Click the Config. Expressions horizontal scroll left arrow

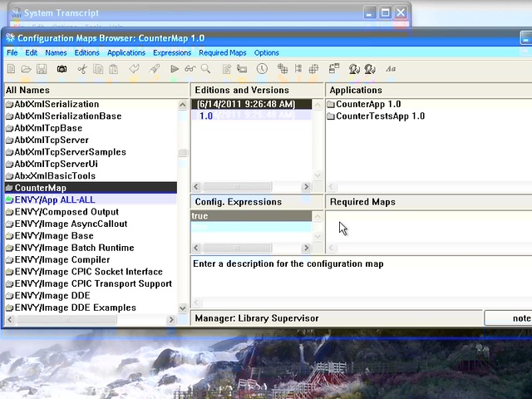point(196,248)
